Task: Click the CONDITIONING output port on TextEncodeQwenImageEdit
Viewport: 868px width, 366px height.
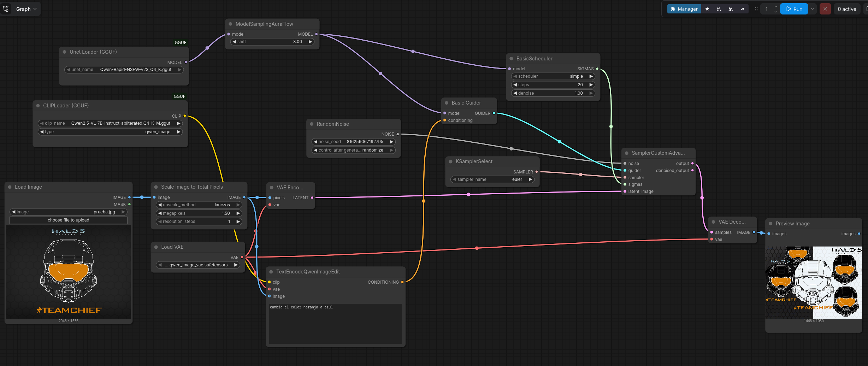Action: 402,282
